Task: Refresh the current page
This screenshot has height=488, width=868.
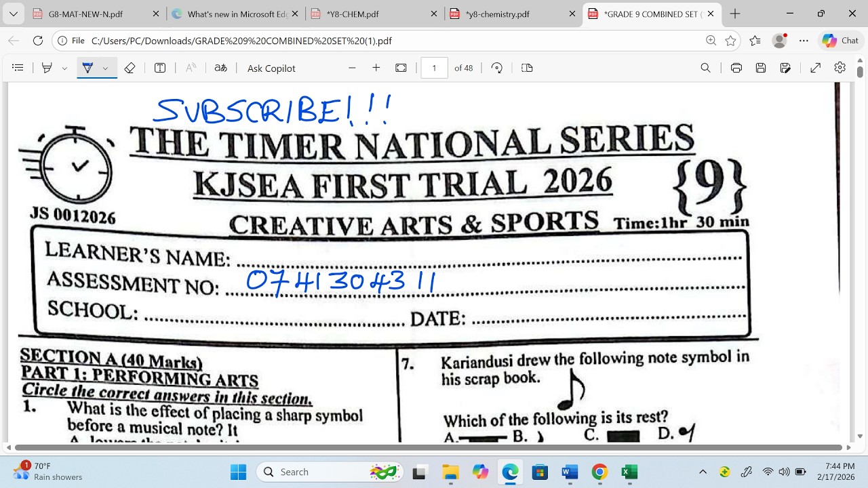Action: 38,41
